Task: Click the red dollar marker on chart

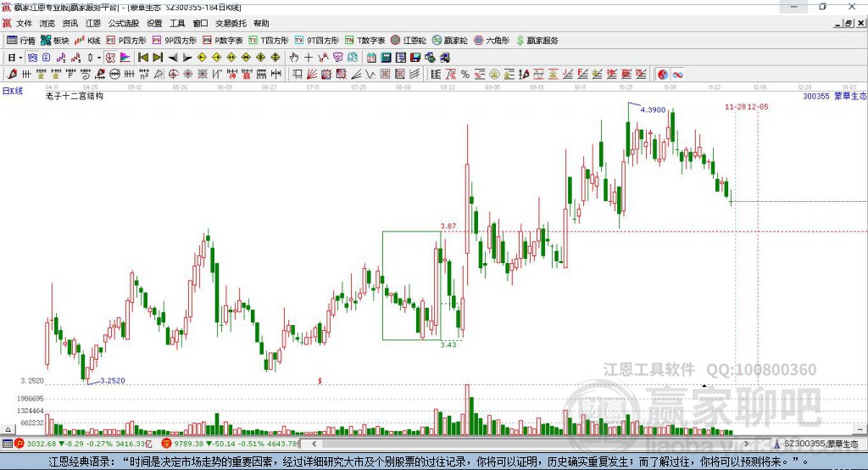Action: pyautogui.click(x=320, y=381)
